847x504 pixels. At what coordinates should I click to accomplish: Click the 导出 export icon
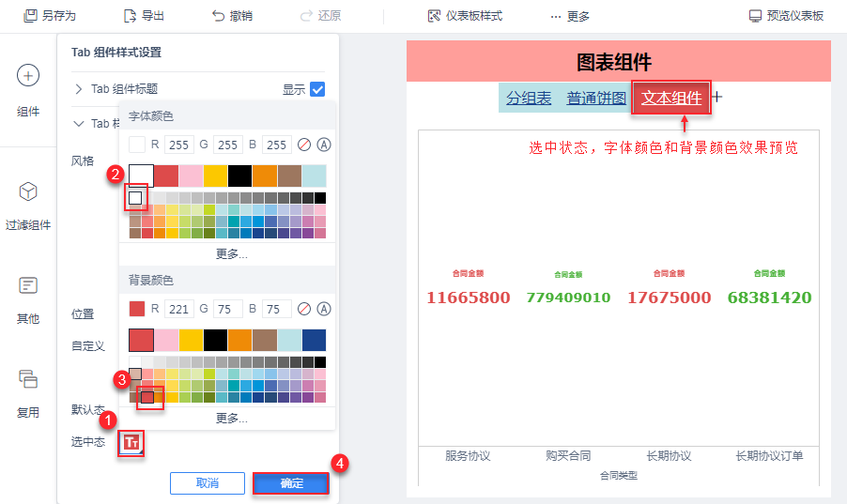[x=131, y=16]
